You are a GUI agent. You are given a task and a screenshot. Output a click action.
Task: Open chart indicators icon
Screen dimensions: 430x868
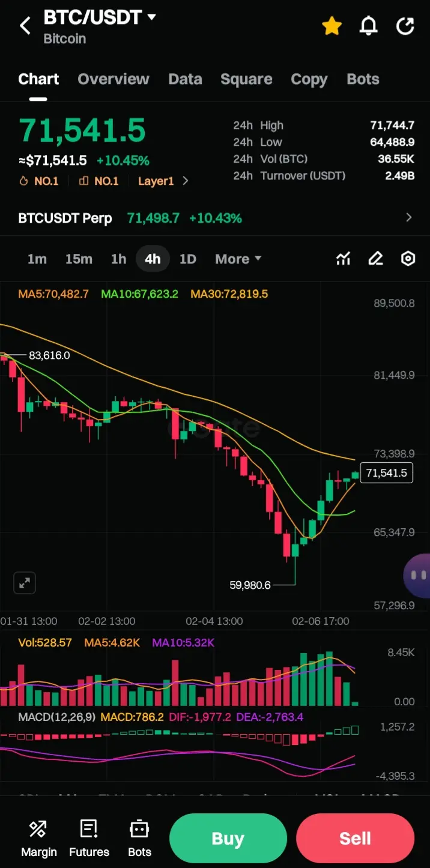[344, 259]
